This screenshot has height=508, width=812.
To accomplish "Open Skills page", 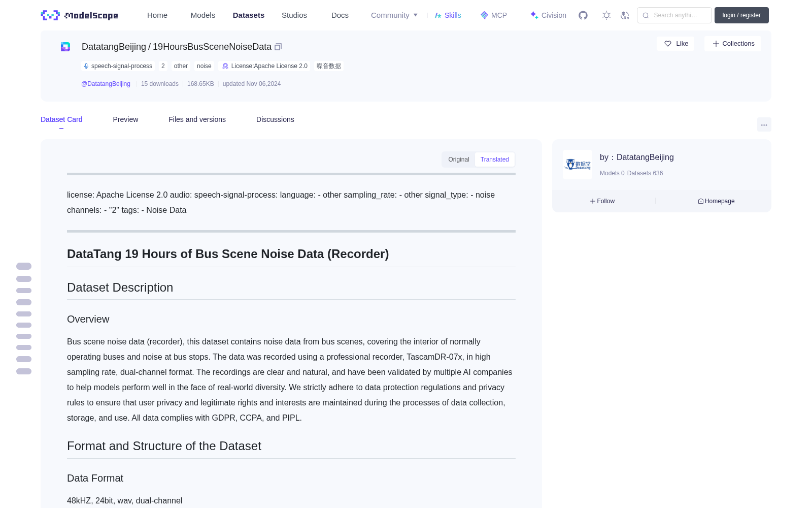I will [448, 15].
